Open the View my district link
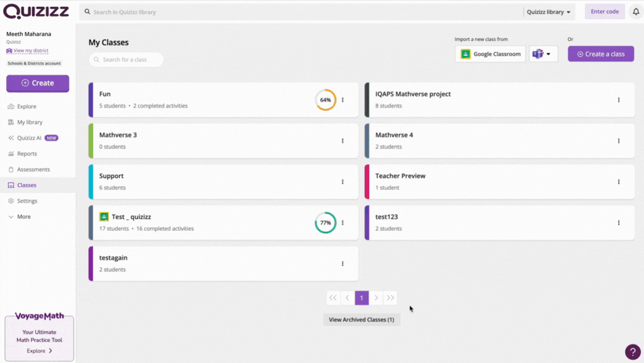The height and width of the screenshot is (363, 644). coord(27,50)
